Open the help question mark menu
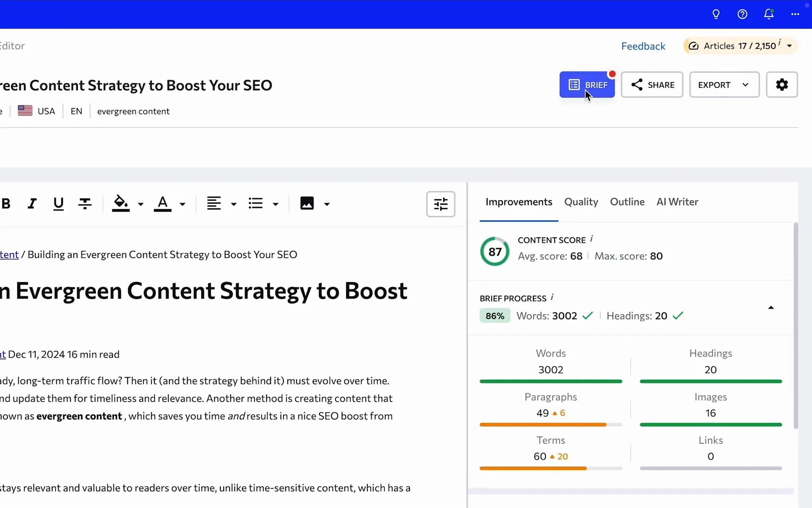812x508 pixels. click(742, 14)
